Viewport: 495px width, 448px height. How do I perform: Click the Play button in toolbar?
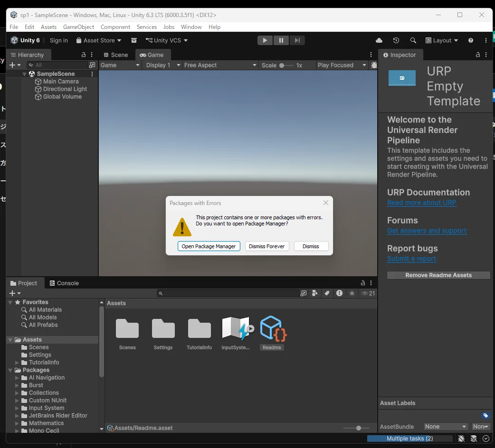tap(265, 40)
